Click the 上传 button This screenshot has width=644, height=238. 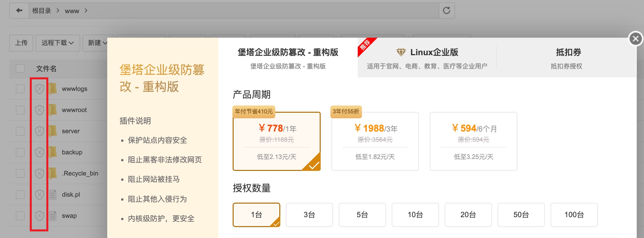(x=21, y=43)
